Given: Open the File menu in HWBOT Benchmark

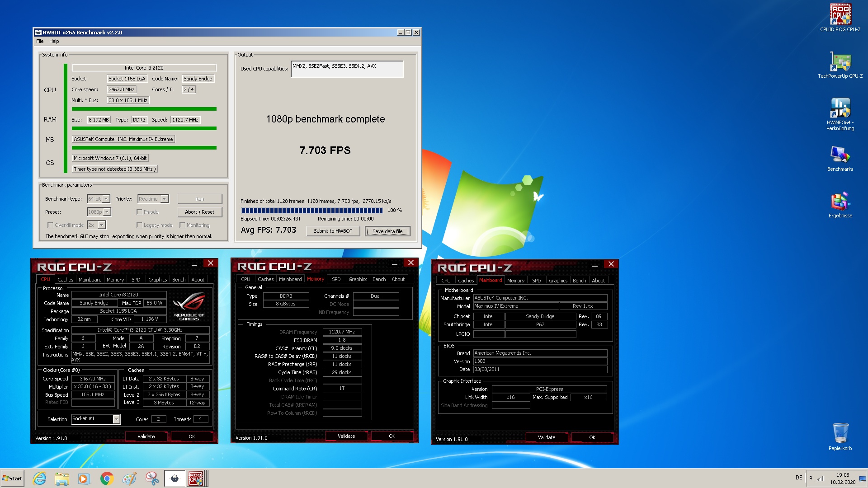Looking at the screenshot, I should [40, 41].
